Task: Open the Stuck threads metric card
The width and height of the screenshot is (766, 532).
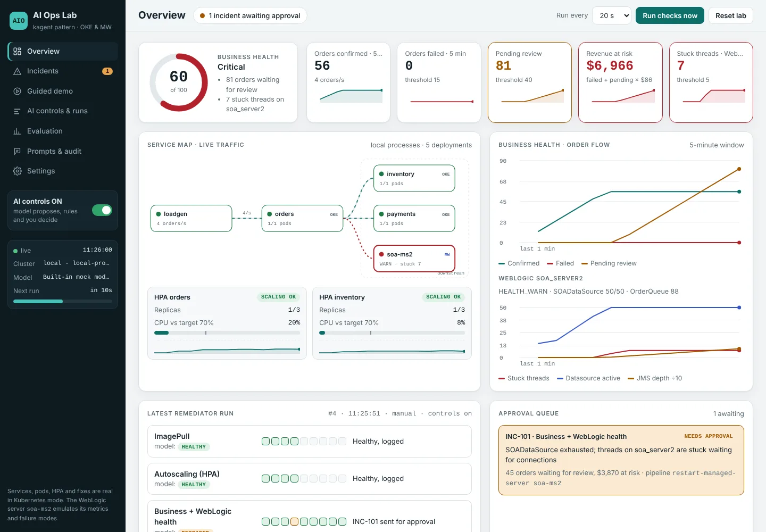Action: coord(711,82)
